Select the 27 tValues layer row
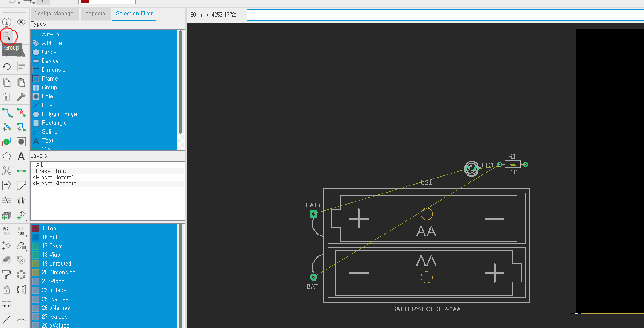The width and height of the screenshot is (644, 328). pyautogui.click(x=104, y=316)
